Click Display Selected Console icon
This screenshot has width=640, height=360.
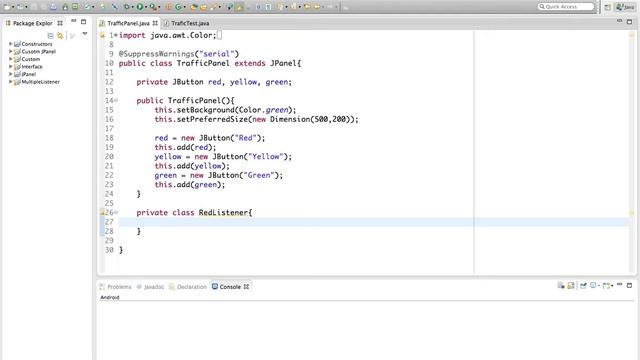[593, 285]
